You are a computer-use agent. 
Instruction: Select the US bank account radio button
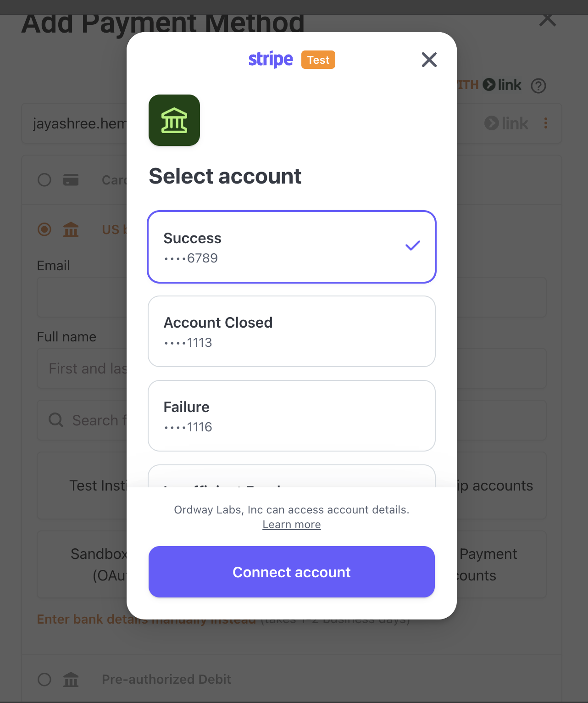tap(44, 229)
